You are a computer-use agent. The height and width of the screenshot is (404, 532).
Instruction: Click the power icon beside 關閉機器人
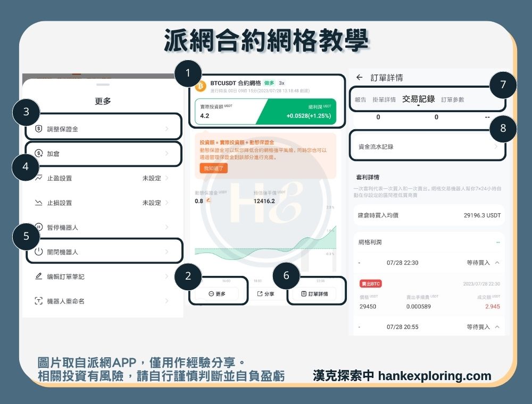(39, 252)
